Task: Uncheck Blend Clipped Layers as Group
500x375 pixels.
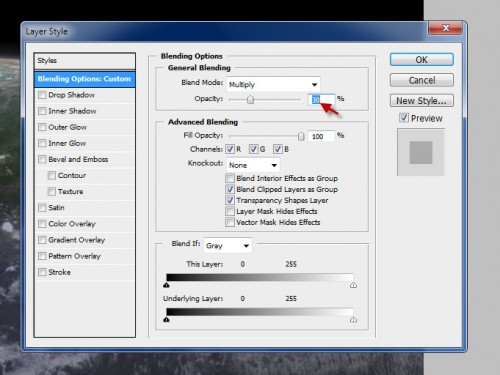Action: point(230,189)
